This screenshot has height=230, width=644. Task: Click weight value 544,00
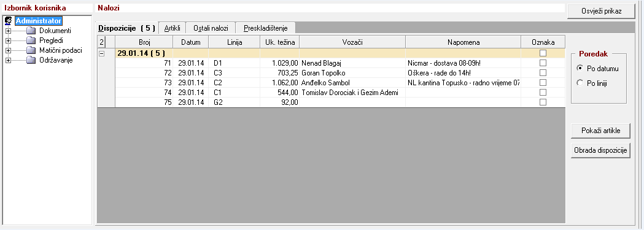click(288, 93)
